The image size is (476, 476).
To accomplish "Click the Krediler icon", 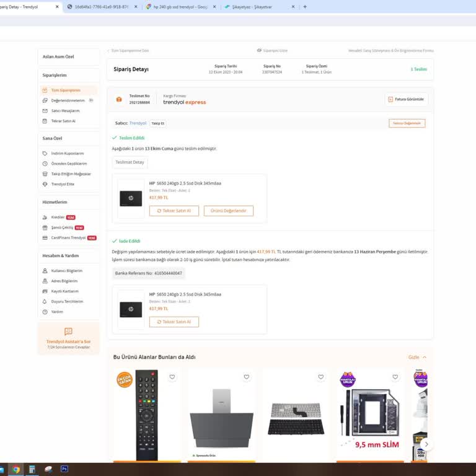I will (x=45, y=218).
